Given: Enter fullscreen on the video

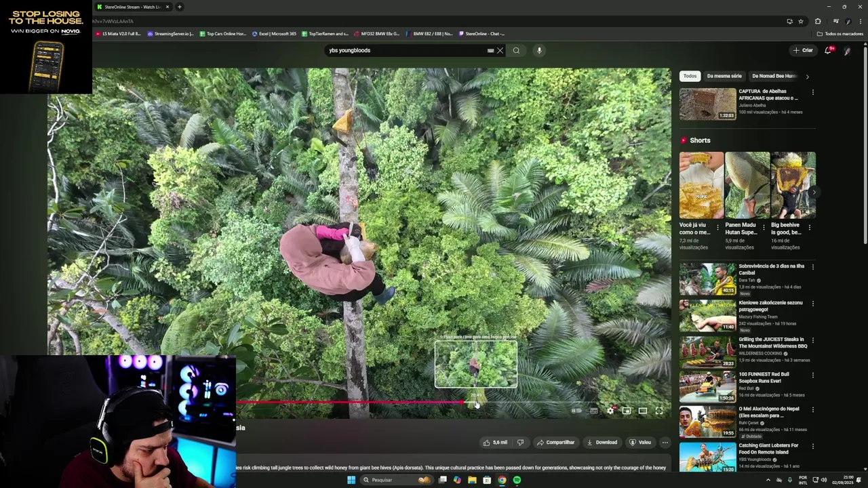Looking at the screenshot, I should point(659,411).
